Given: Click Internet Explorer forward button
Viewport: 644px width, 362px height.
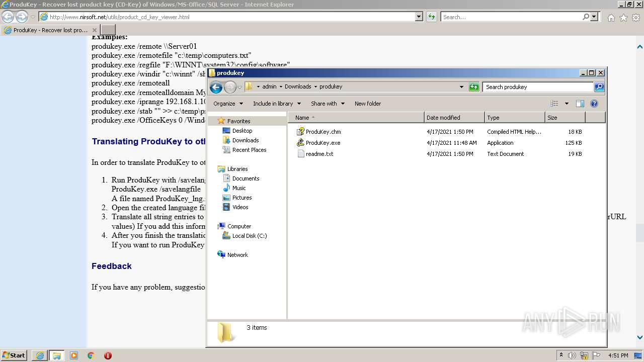Looking at the screenshot, I should (x=22, y=17).
